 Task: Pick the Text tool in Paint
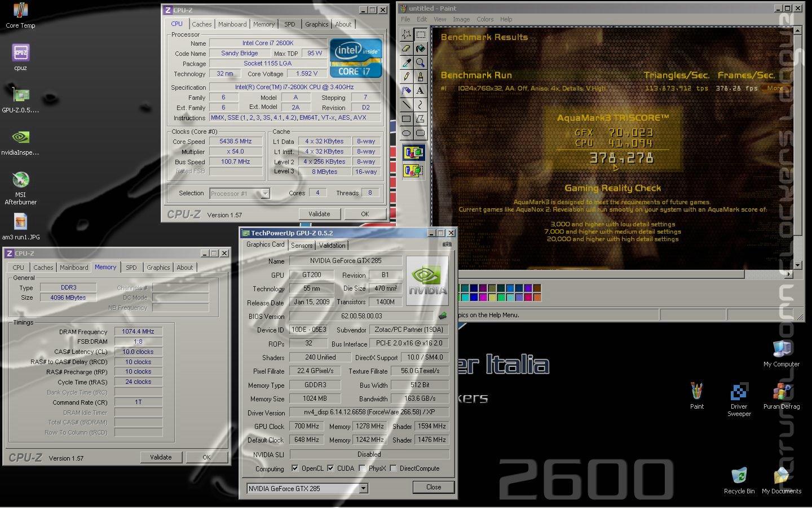[x=420, y=91]
